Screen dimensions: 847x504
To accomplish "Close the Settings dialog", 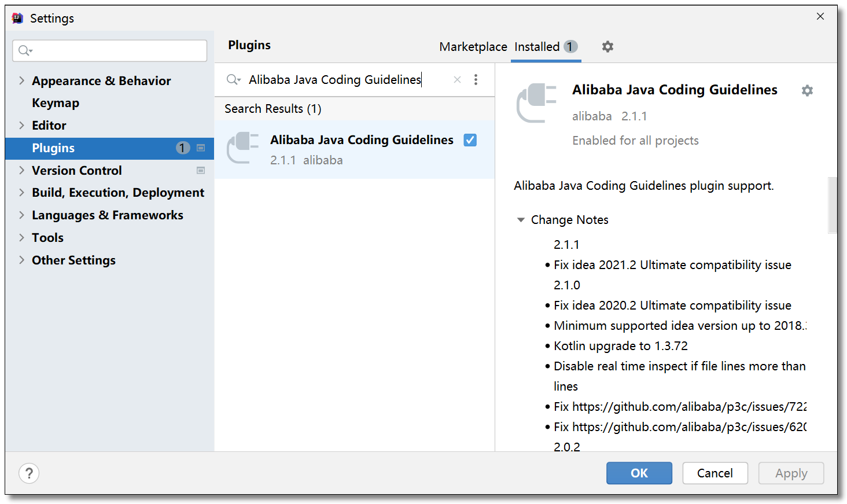I will (820, 16).
